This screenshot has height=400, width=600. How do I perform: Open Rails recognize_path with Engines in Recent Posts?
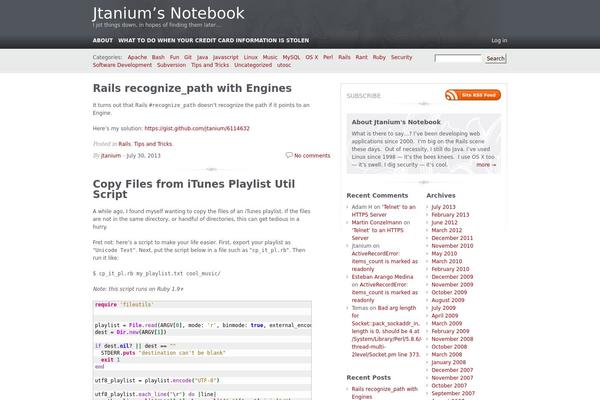point(385,393)
